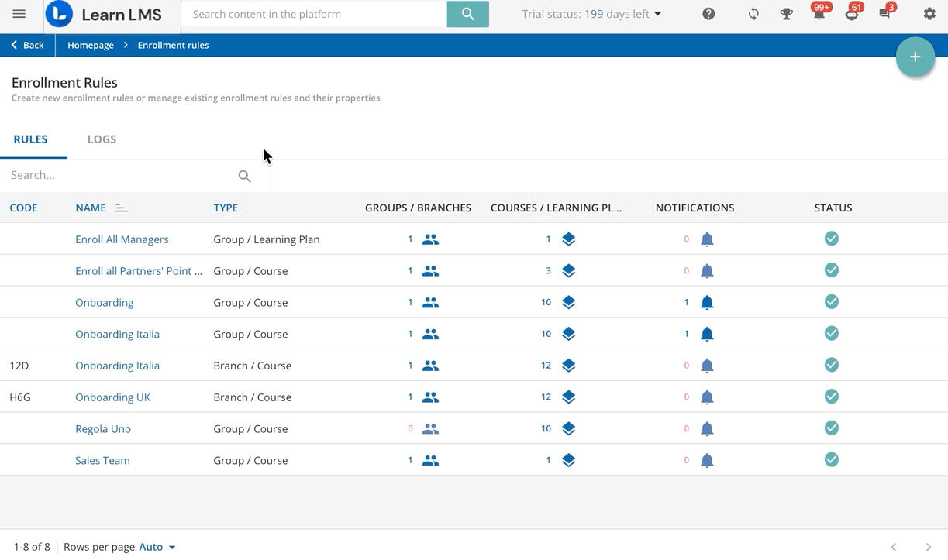The width and height of the screenshot is (948, 560).
Task: Open the Onboarding rule link
Action: (104, 302)
